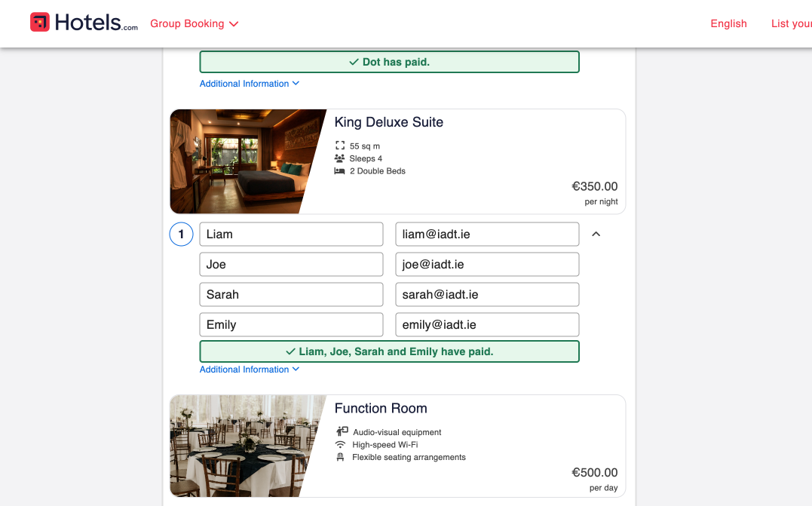Expand Additional Information under King Deluxe Suite
Image resolution: width=812 pixels, height=506 pixels.
pyautogui.click(x=249, y=370)
